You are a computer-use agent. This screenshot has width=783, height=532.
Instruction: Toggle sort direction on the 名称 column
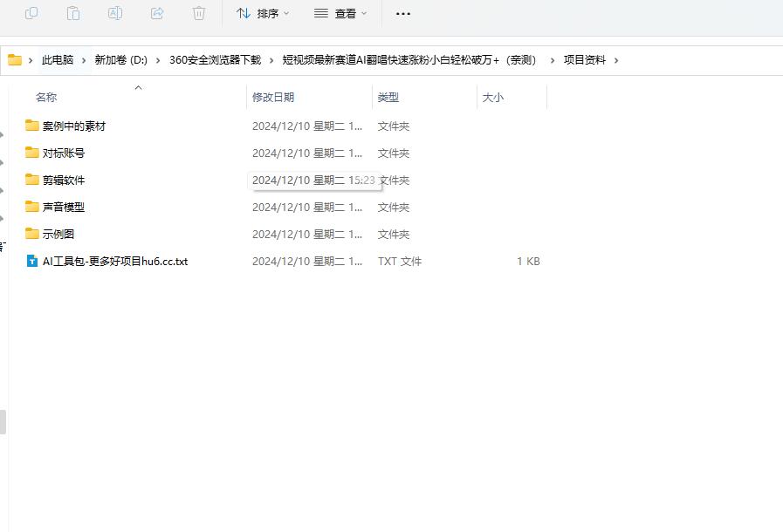(x=139, y=87)
